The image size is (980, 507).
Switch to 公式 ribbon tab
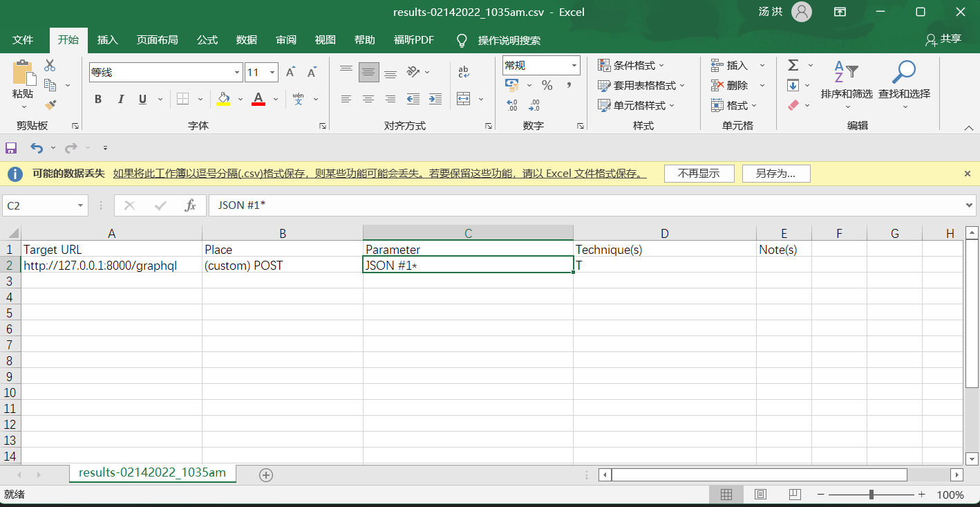pyautogui.click(x=207, y=40)
